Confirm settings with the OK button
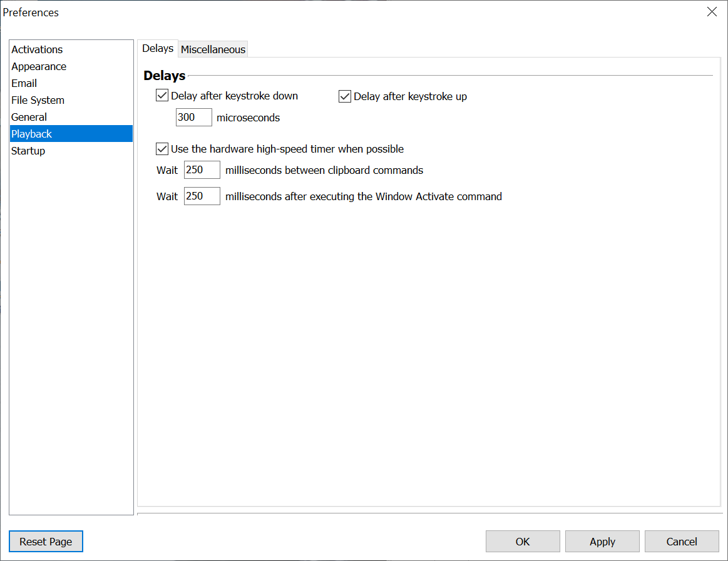This screenshot has width=728, height=561. [x=523, y=542]
